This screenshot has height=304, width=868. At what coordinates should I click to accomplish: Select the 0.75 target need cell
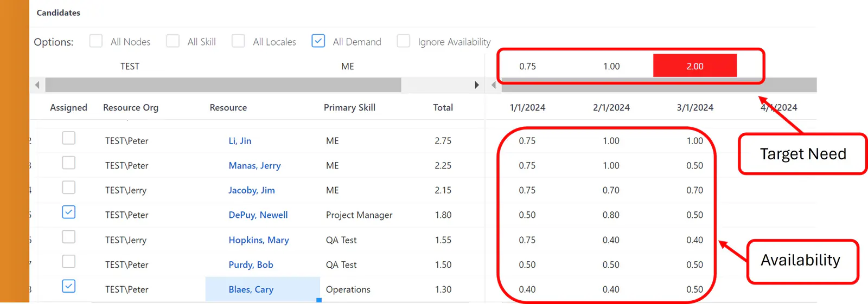(527, 66)
